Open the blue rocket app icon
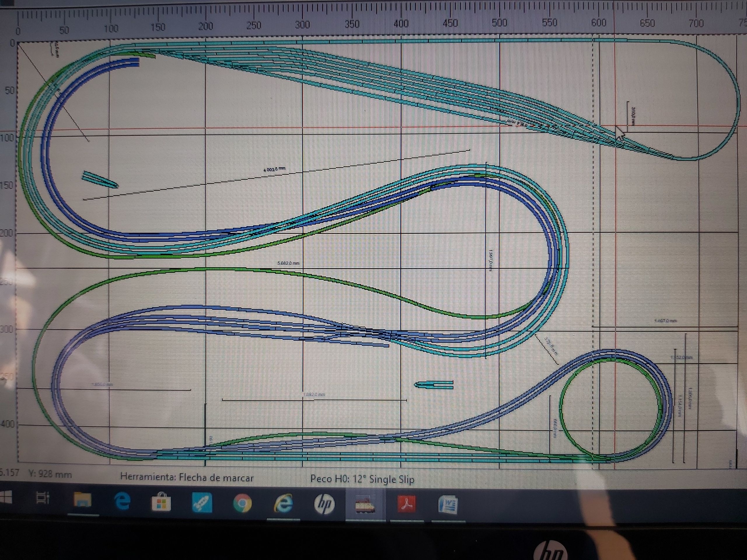The height and width of the screenshot is (560, 747). 202,503
